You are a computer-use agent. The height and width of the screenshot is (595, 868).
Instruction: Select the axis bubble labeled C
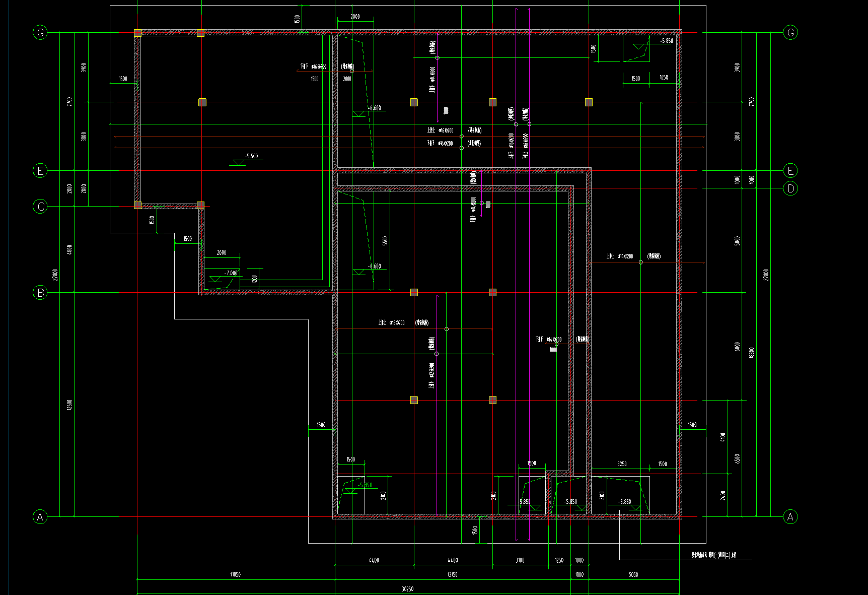pyautogui.click(x=40, y=207)
